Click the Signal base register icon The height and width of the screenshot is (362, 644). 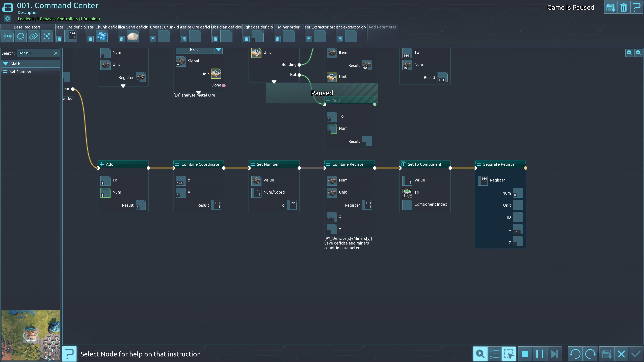(8, 37)
